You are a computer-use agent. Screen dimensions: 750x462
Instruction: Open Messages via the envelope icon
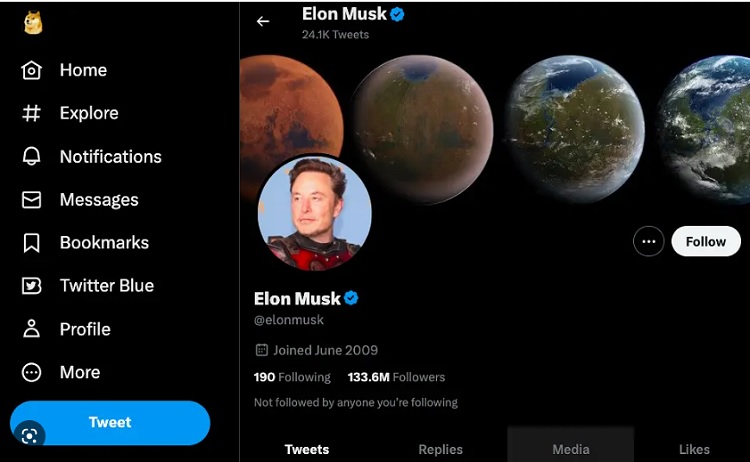(x=32, y=200)
